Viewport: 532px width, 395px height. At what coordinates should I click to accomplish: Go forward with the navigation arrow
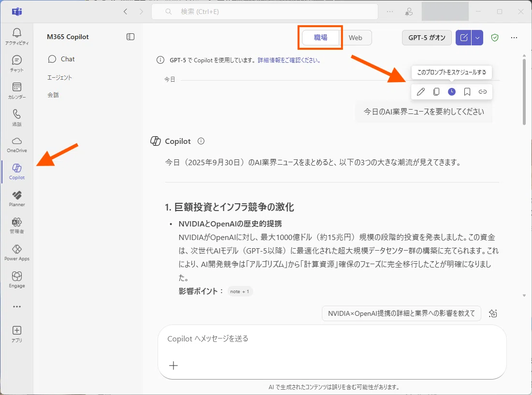click(x=142, y=12)
